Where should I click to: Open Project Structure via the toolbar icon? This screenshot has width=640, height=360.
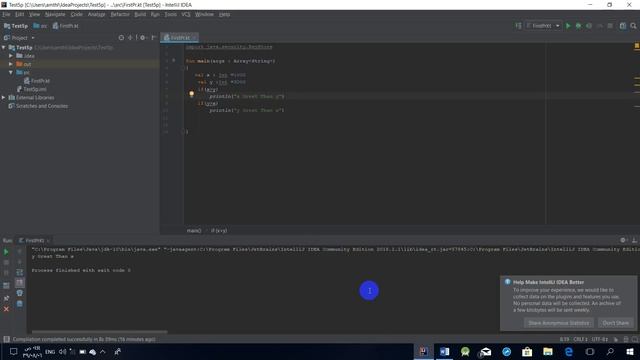pyautogui.click(x=623, y=26)
